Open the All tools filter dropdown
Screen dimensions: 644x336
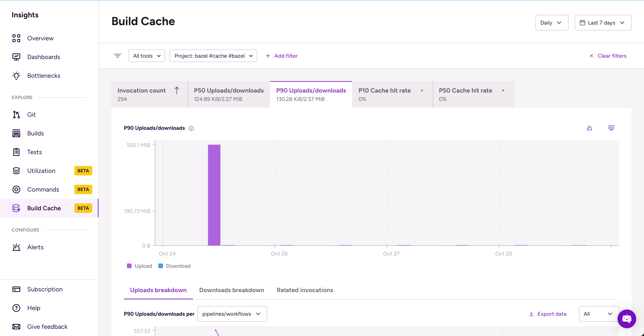click(147, 56)
